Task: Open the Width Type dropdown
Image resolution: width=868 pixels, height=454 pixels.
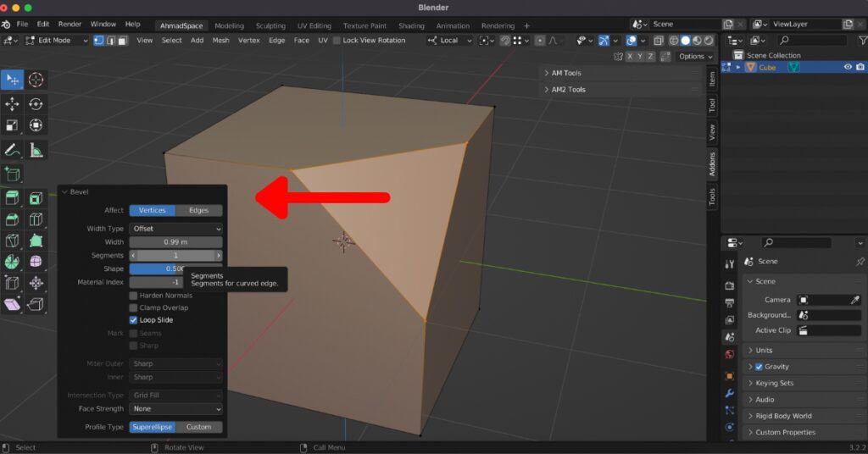Action: point(176,229)
